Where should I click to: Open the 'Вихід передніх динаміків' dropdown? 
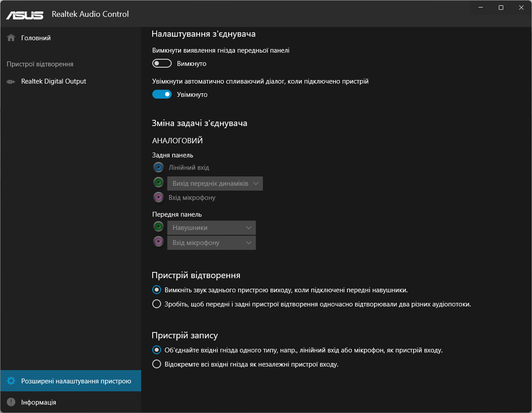(x=215, y=184)
